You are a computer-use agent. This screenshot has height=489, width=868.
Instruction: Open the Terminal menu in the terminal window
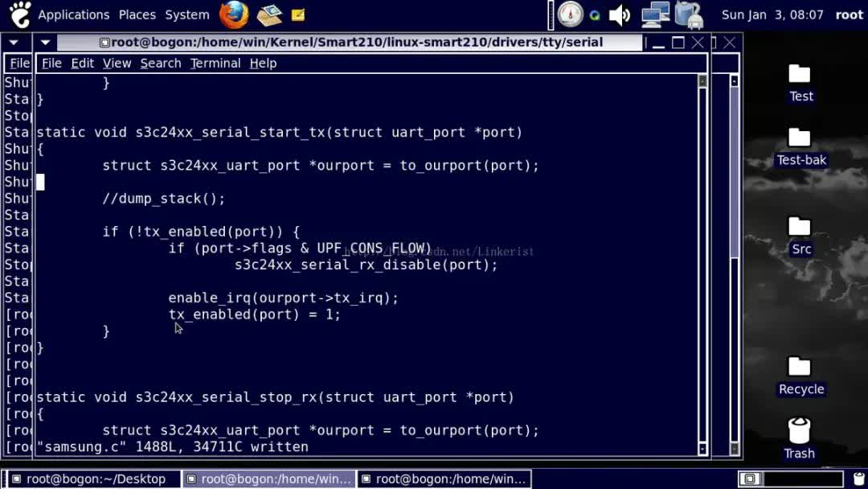coord(215,63)
